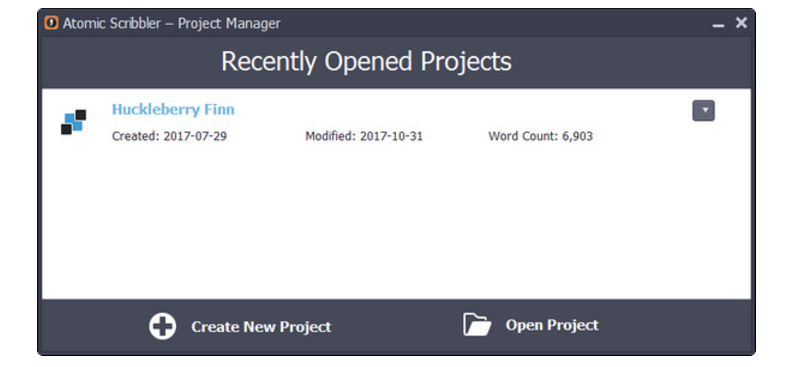Viewport: 794px width, 367px height.
Task: Close the Project Manager window
Action: 741,23
